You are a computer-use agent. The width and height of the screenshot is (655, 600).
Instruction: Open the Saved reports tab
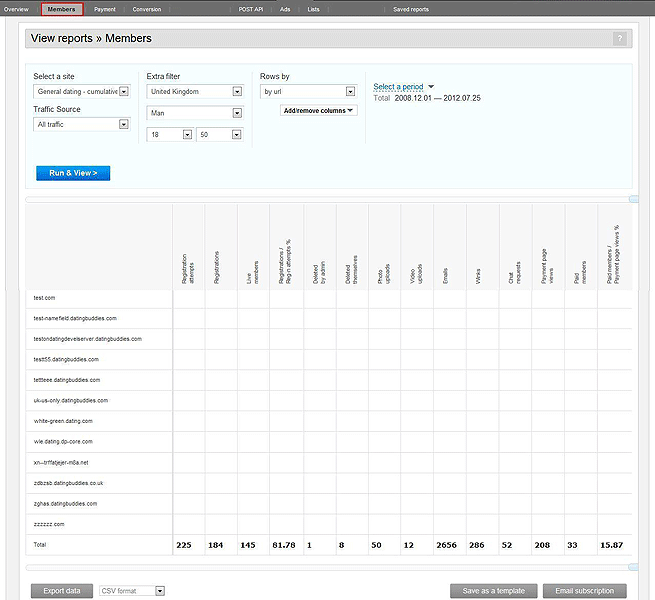click(x=411, y=9)
